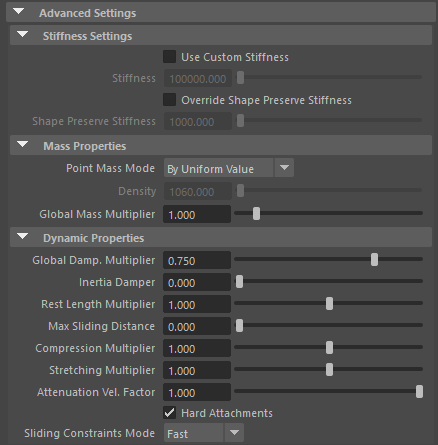Click the disabled Density value field
Image resolution: width=438 pixels, height=445 pixels.
tap(198, 191)
